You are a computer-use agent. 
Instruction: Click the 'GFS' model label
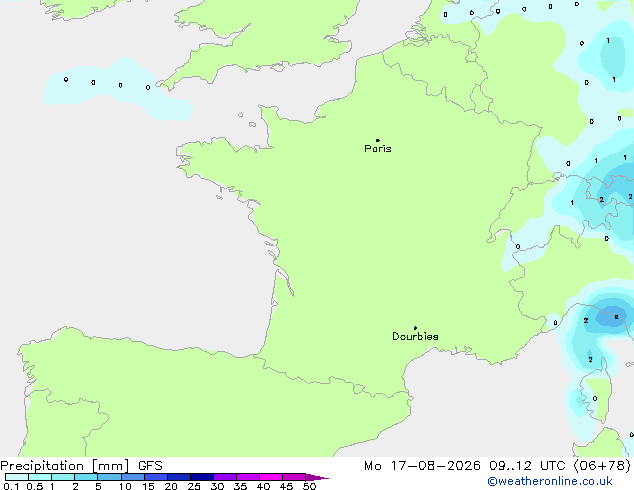point(150,466)
